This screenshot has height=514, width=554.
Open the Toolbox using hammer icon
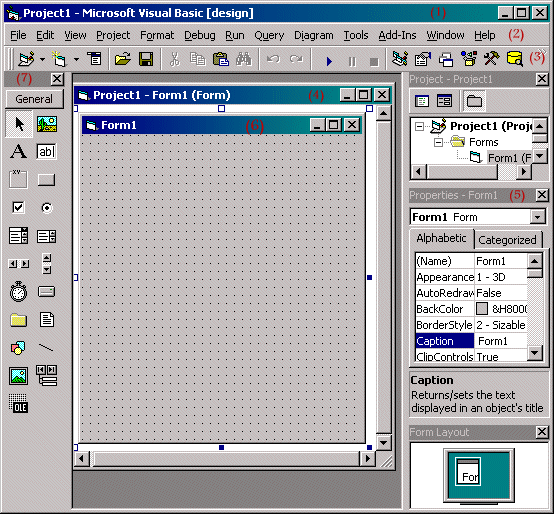point(491,59)
